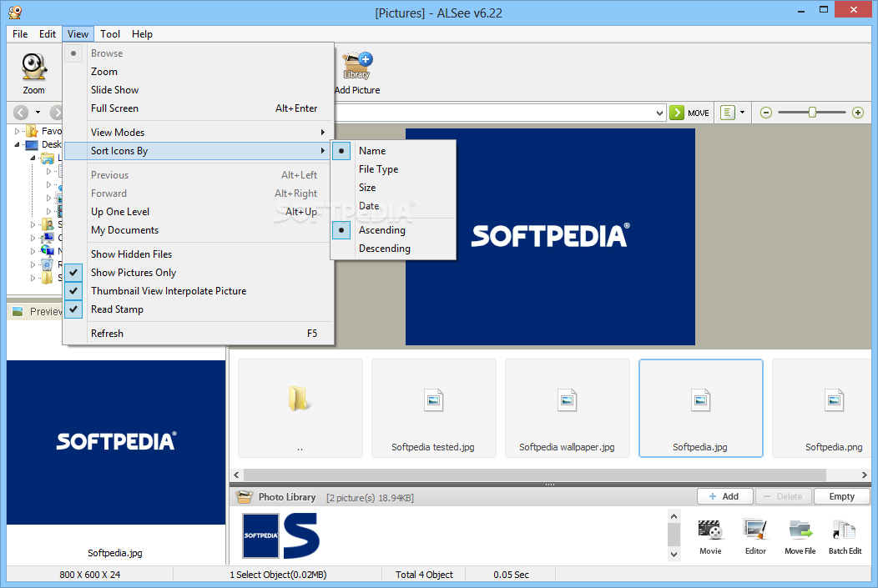Click the back navigation arrow
This screenshot has width=878, height=588.
[21, 113]
